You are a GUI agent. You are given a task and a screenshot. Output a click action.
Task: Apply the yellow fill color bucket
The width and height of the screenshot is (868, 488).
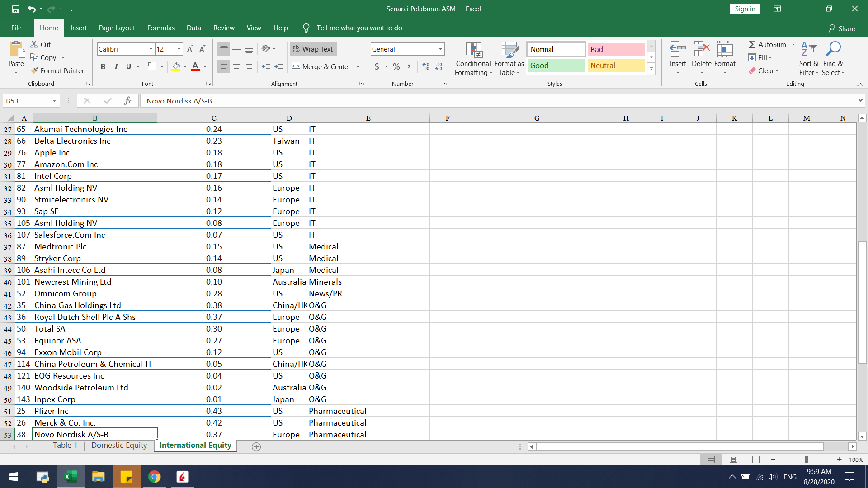(x=176, y=66)
